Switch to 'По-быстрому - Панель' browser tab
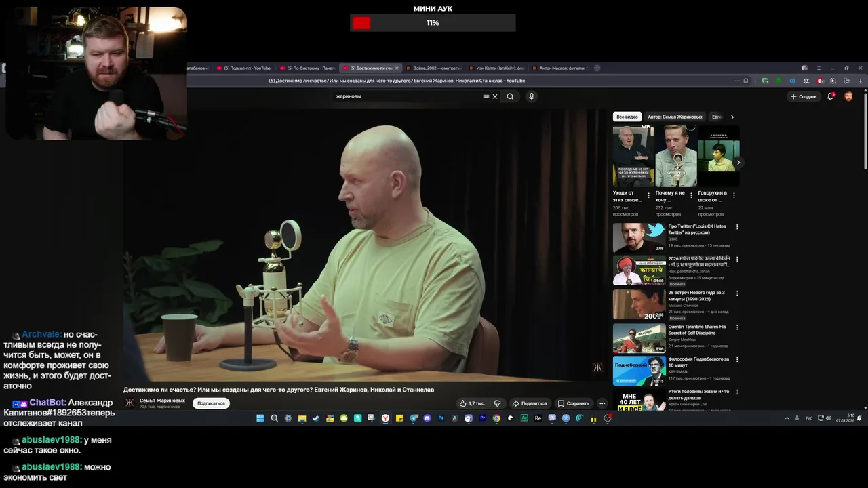 point(307,68)
